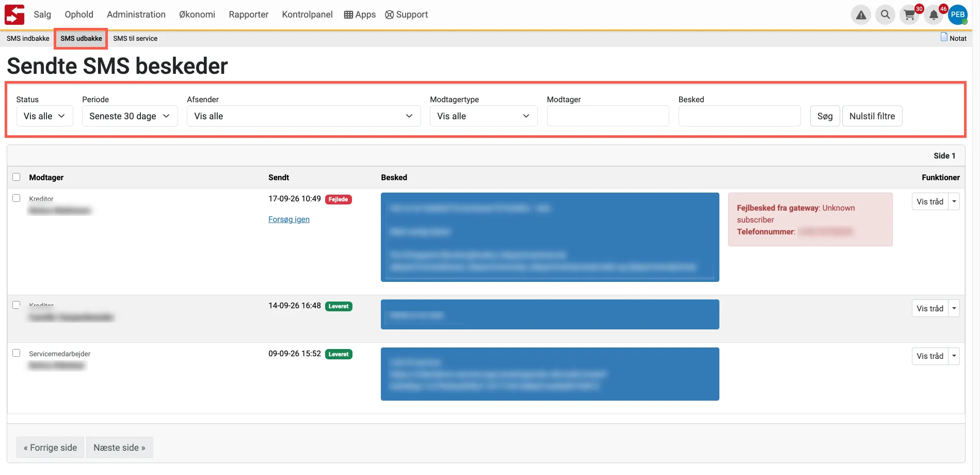Click Vis tråd for the 09-09-26 message
Screen dimensions: 980x475
pos(930,356)
